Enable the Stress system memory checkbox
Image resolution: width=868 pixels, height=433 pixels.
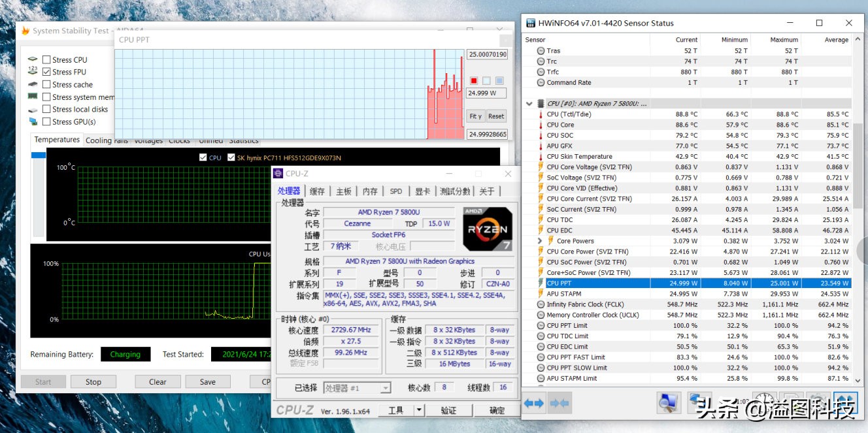click(x=46, y=97)
